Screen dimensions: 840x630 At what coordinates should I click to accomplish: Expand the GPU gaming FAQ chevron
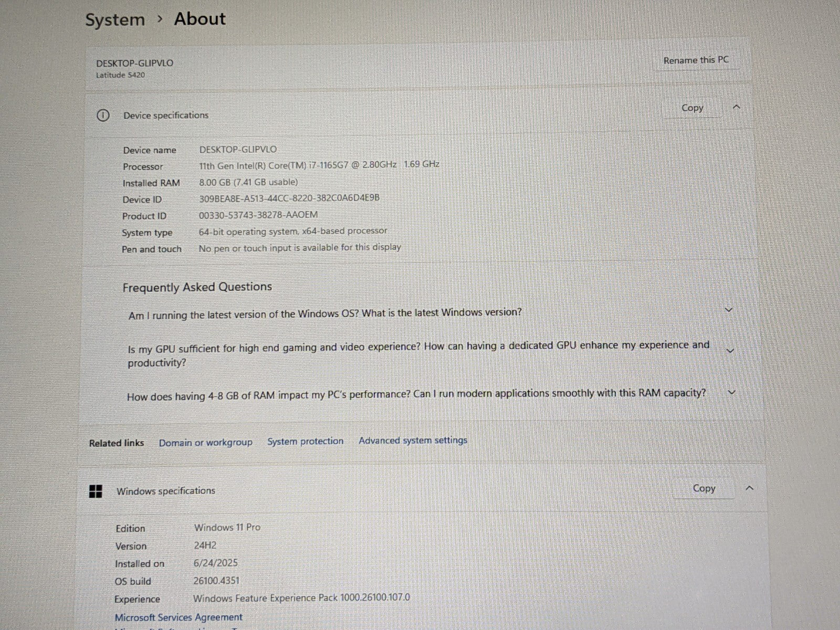[x=730, y=350]
